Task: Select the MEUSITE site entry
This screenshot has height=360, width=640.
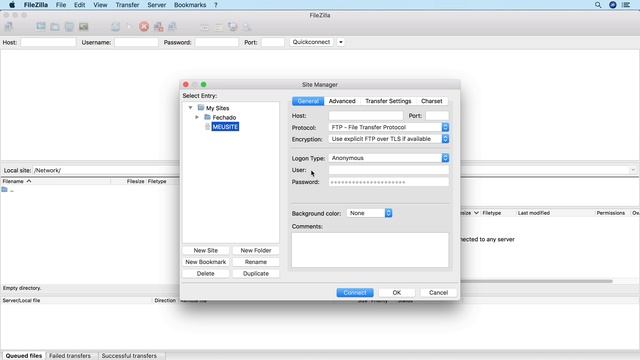Action: coord(225,127)
